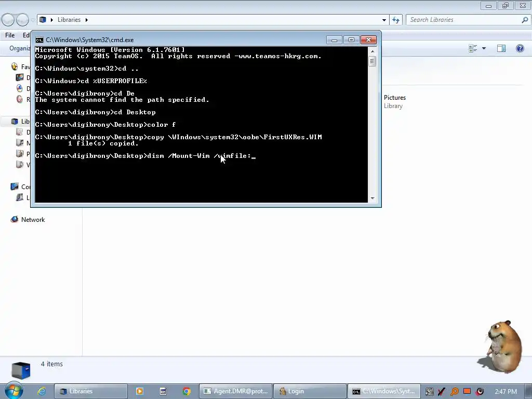The height and width of the screenshot is (399, 532).
Task: Click the calendar-like taskbar icon
Action: [163, 391]
